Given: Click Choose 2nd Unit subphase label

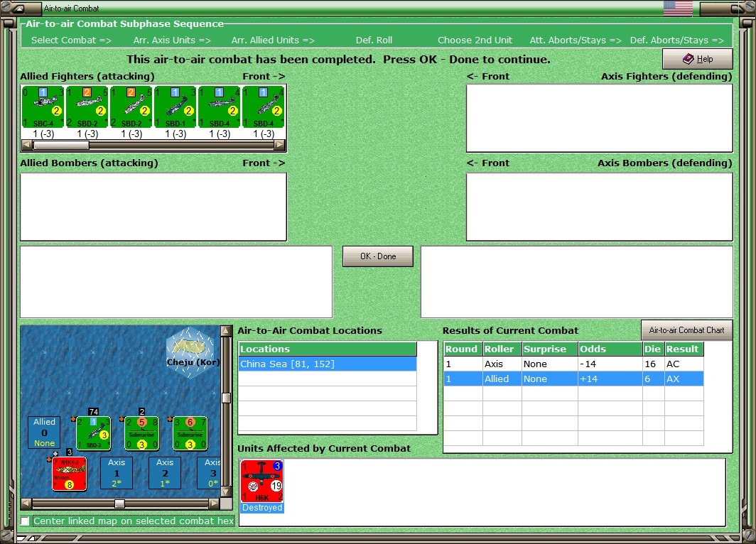Looking at the screenshot, I should [475, 40].
